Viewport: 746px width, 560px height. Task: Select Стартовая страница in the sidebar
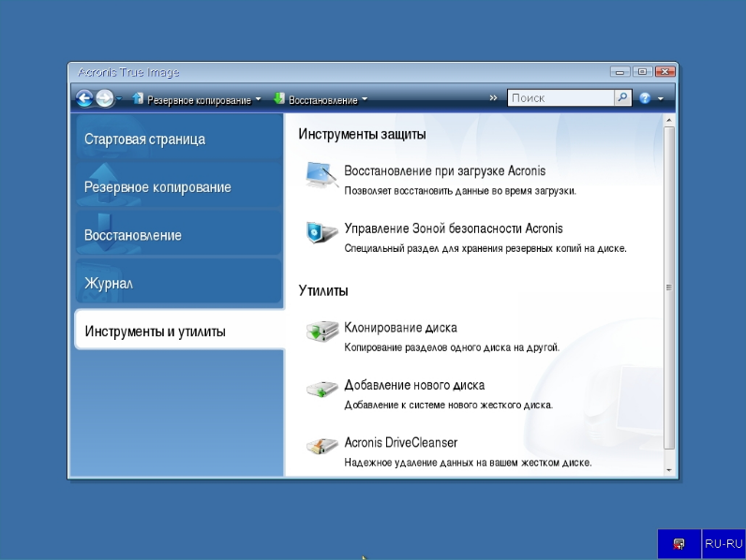pyautogui.click(x=144, y=140)
